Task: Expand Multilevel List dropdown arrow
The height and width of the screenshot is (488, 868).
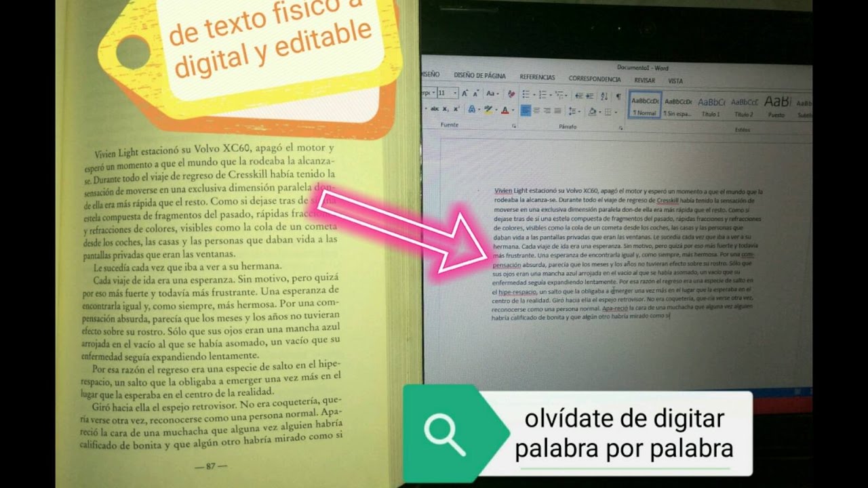Action: point(566,96)
